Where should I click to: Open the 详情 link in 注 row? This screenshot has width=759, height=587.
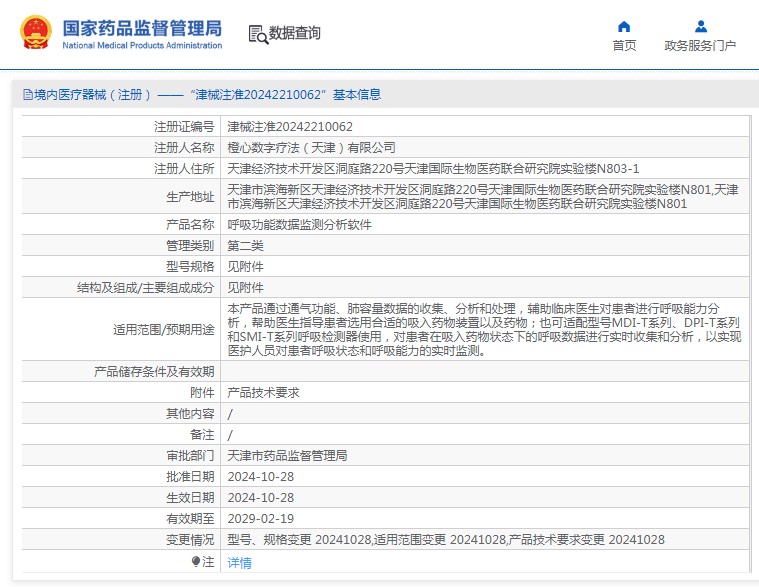[x=239, y=563]
